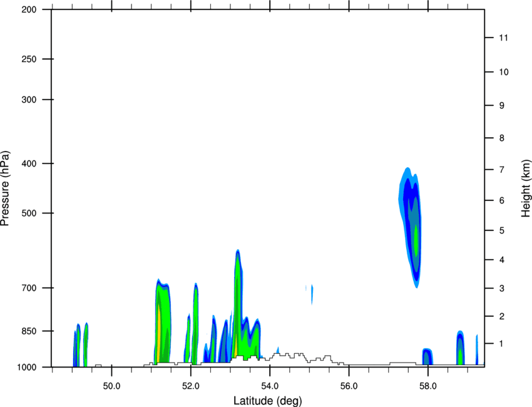
Task: Click the 54.0 latitude label
Action: pos(270,386)
